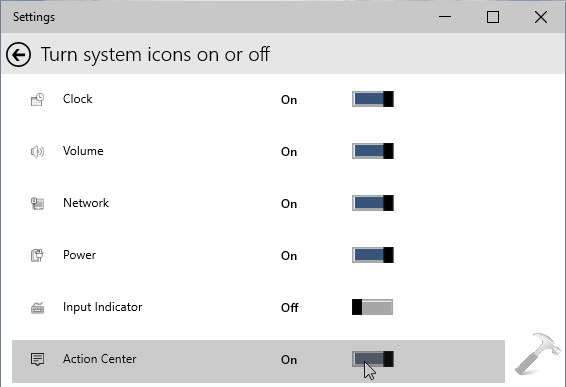Click the Volume speaker icon
566x387 pixels.
click(x=37, y=152)
